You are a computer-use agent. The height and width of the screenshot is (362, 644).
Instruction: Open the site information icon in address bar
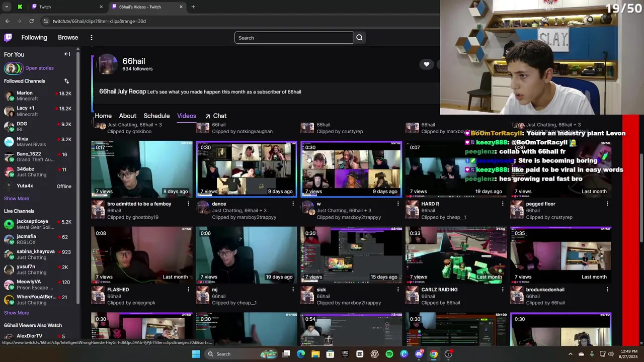click(46, 21)
